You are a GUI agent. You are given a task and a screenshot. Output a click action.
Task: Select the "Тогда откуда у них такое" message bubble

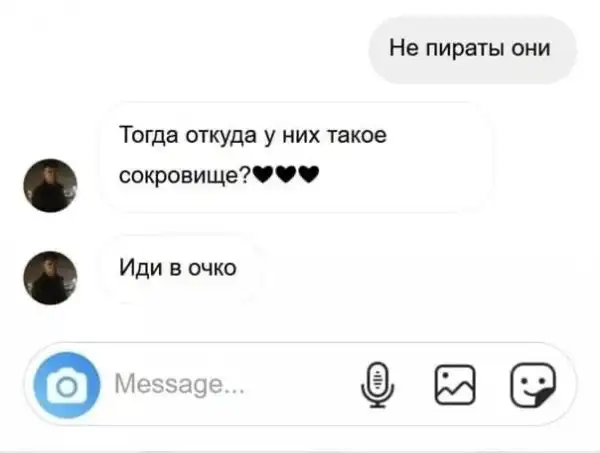point(296,157)
